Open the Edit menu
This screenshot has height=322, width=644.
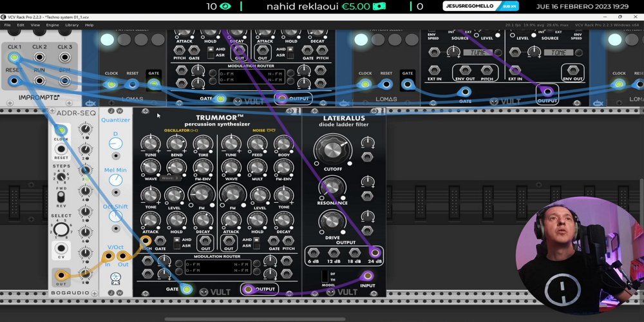click(x=21, y=25)
